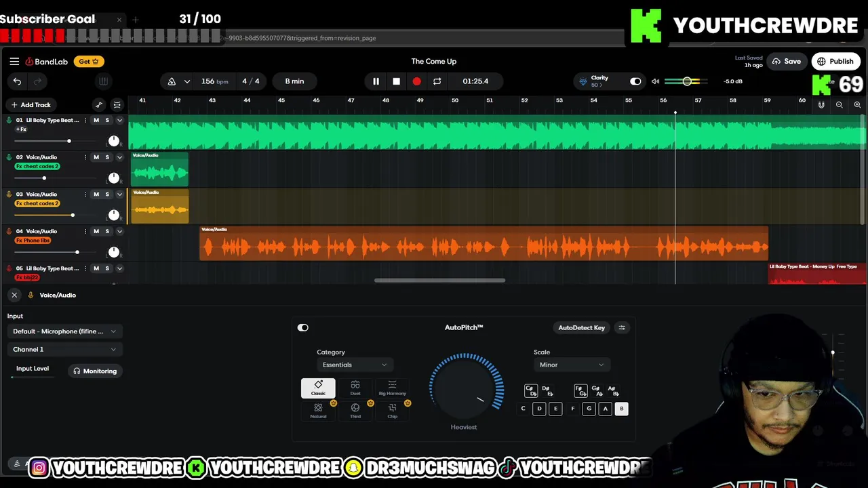
Task: Click the redo arrow icon
Action: coord(38,81)
